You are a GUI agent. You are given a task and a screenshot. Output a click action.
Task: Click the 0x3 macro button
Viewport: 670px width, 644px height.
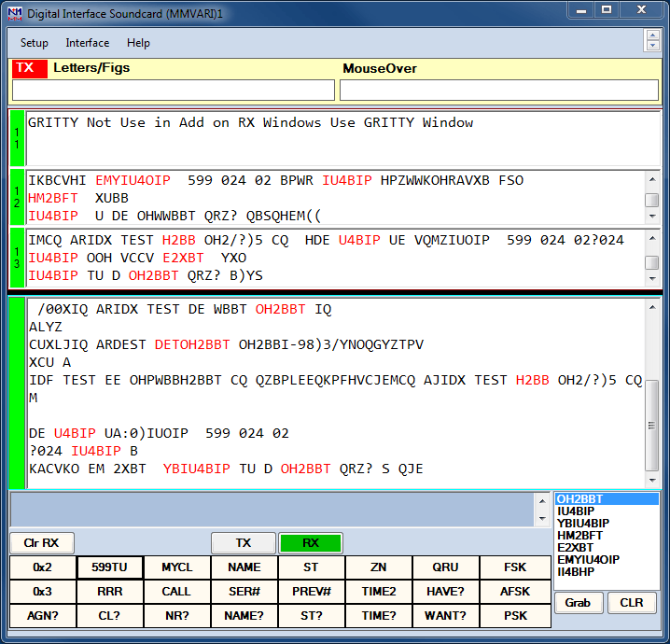pyautogui.click(x=42, y=592)
